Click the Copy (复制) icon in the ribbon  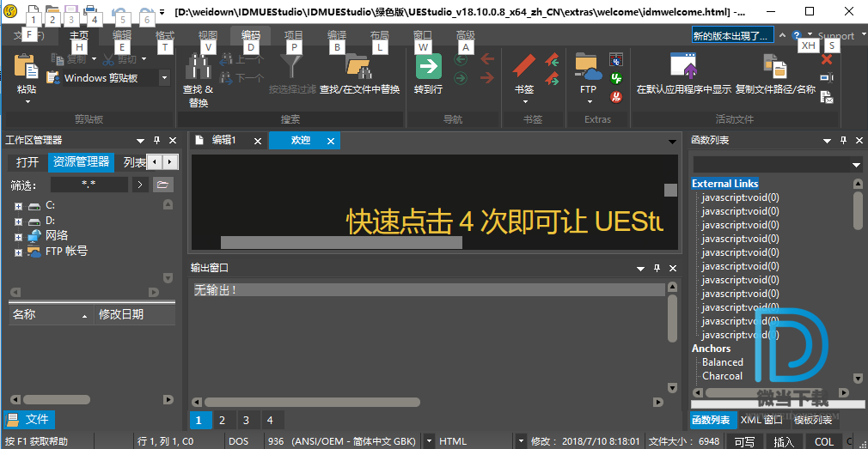coord(58,58)
